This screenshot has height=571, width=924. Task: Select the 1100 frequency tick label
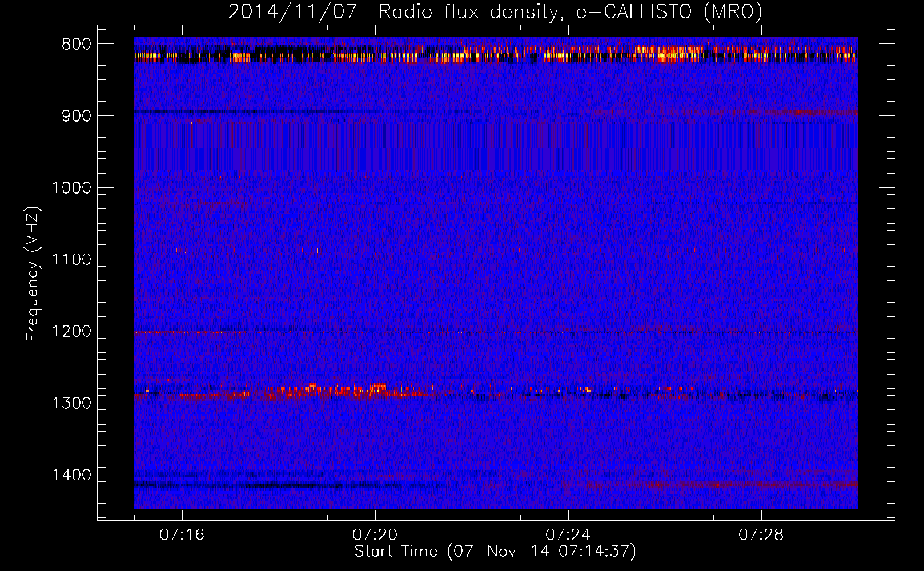tap(71, 260)
